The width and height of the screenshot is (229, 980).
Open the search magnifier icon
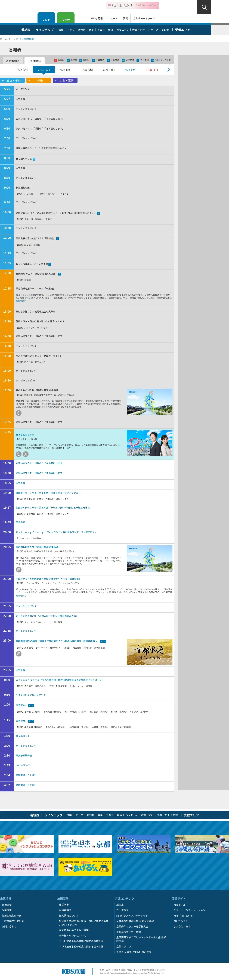click(x=204, y=7)
